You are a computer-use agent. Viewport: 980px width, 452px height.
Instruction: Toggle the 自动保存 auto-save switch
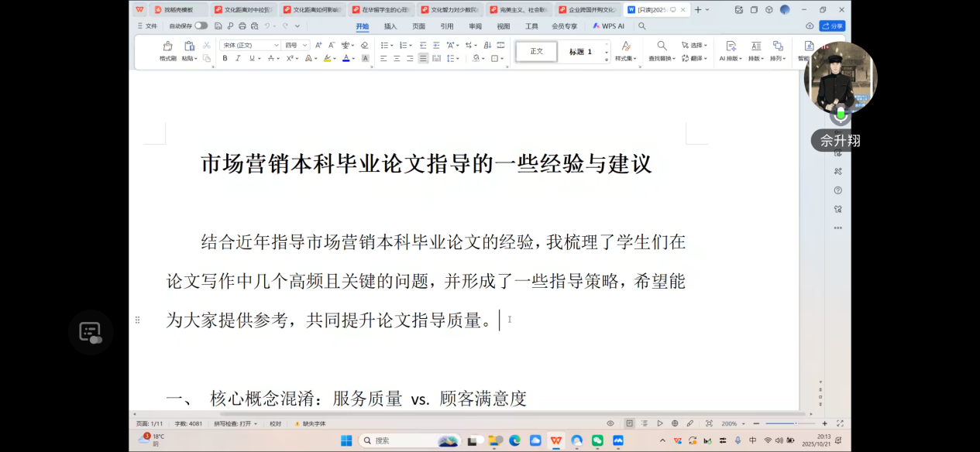(201, 26)
